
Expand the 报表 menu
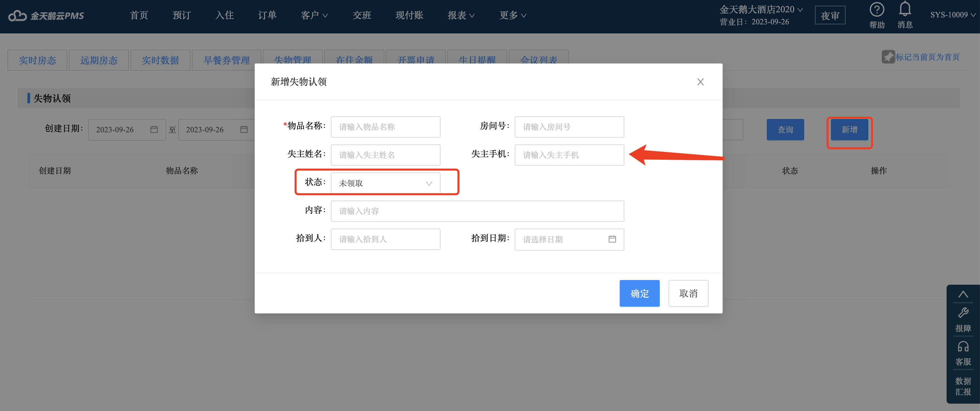(x=461, y=16)
